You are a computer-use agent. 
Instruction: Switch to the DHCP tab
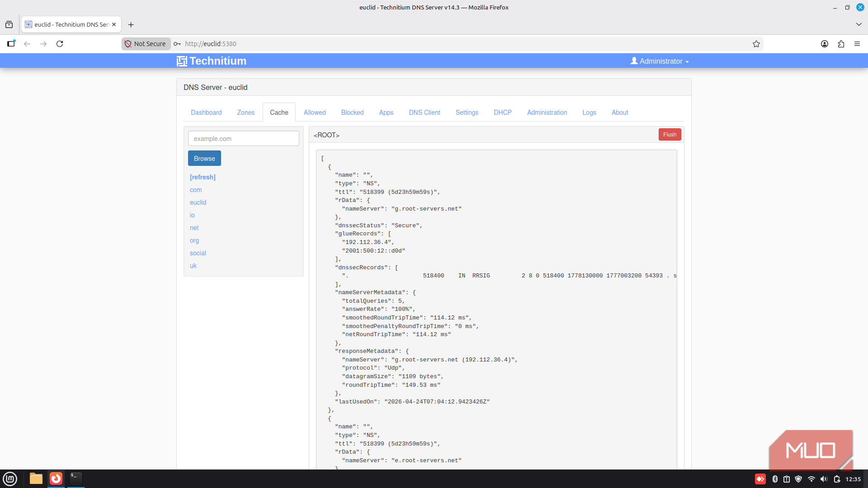click(x=503, y=113)
